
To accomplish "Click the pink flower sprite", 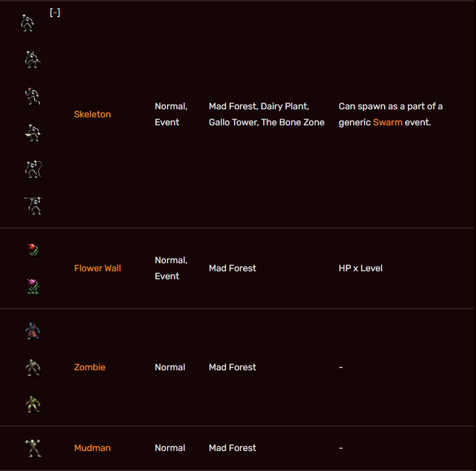I will 33,286.
